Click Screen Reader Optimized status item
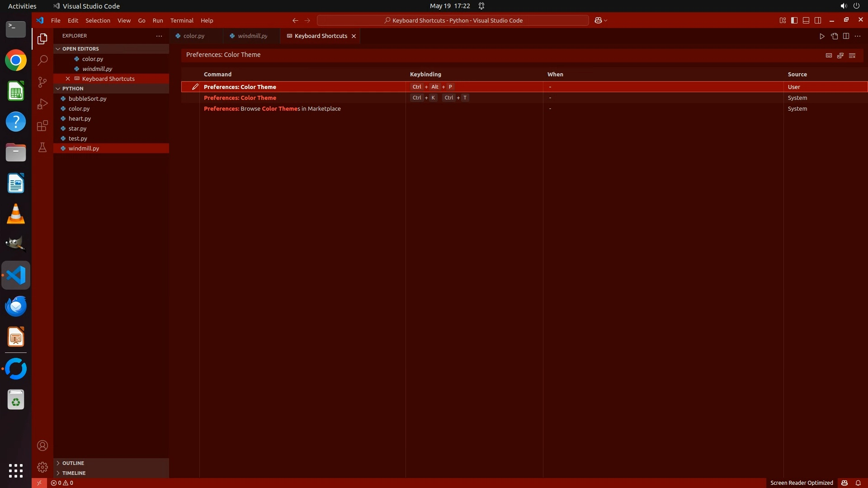Viewport: 868px width, 488px height. [801, 483]
